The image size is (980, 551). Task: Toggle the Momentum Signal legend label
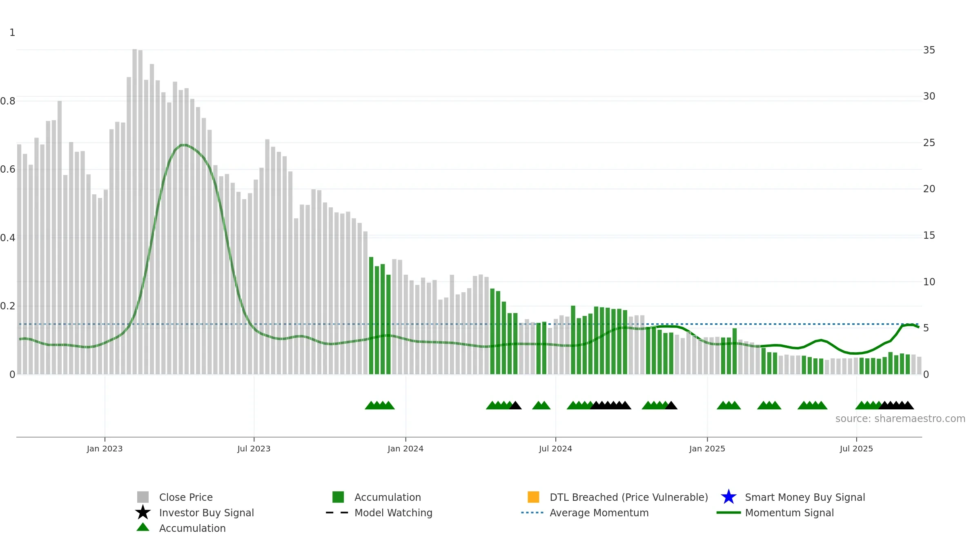[x=789, y=513]
